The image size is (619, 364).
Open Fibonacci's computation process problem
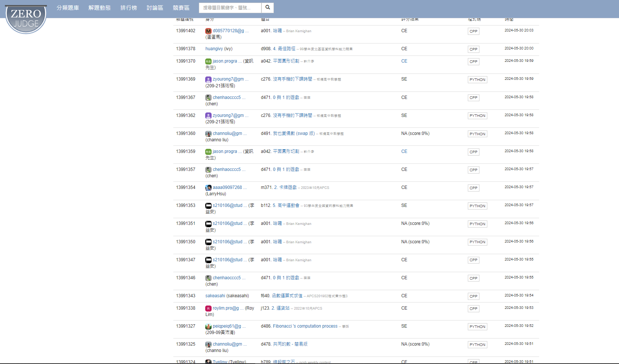(305, 326)
